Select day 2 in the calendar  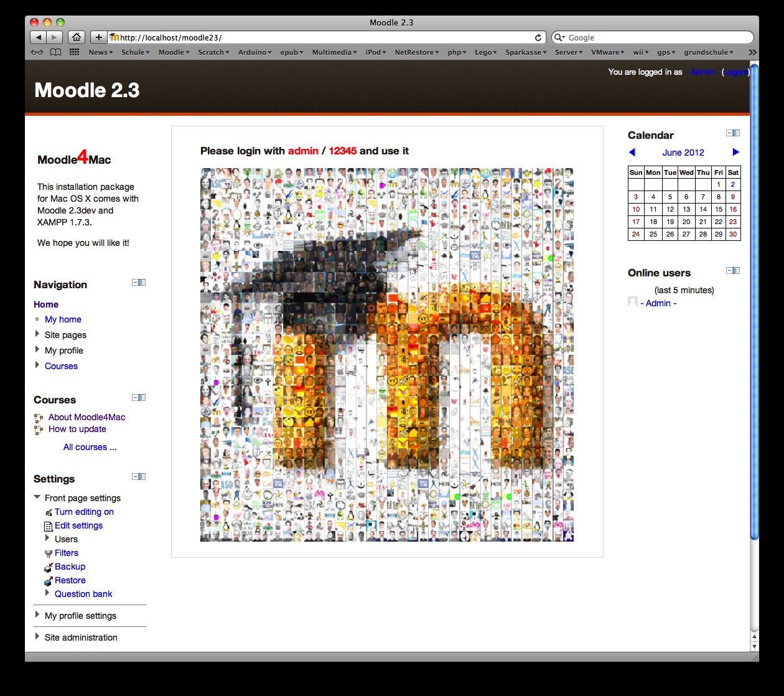(x=733, y=184)
